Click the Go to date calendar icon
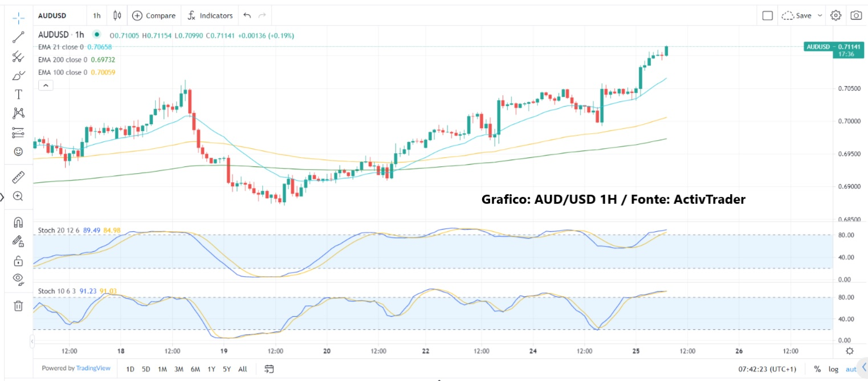The height and width of the screenshot is (381, 868). click(270, 369)
